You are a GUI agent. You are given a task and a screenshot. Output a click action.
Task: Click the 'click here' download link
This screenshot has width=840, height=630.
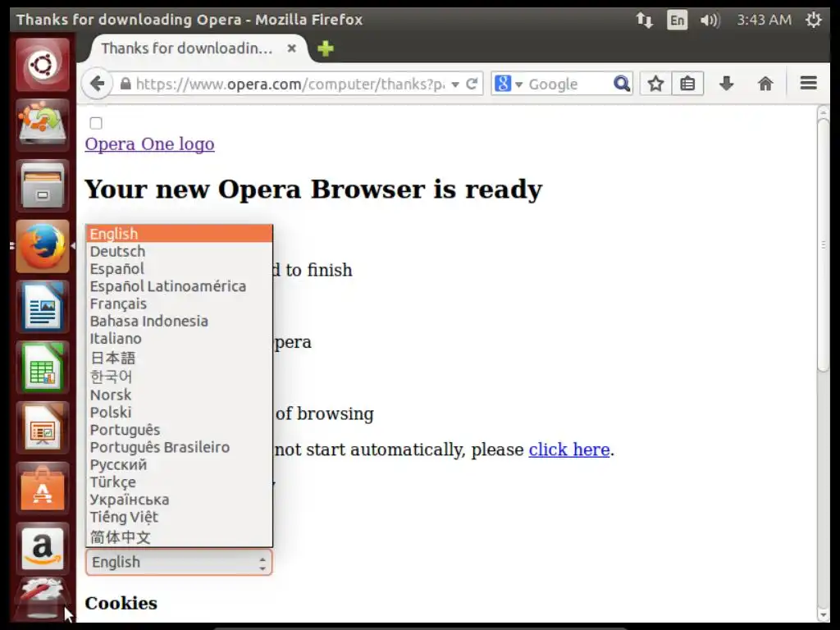tap(569, 450)
